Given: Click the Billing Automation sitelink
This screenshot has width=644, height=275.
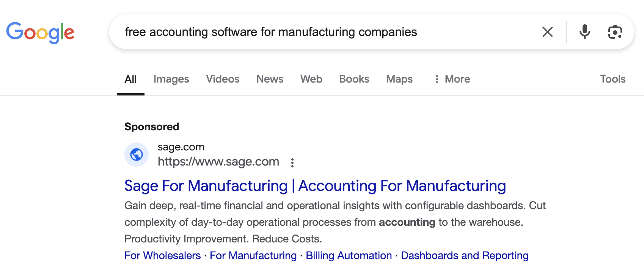Looking at the screenshot, I should coord(349,255).
